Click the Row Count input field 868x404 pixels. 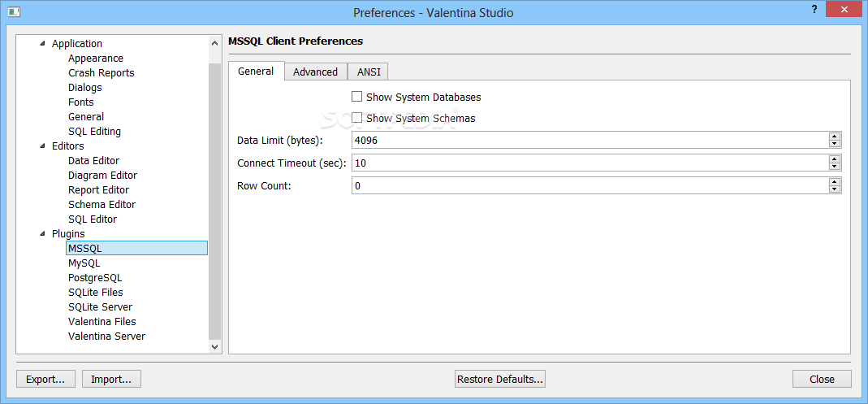(x=590, y=185)
